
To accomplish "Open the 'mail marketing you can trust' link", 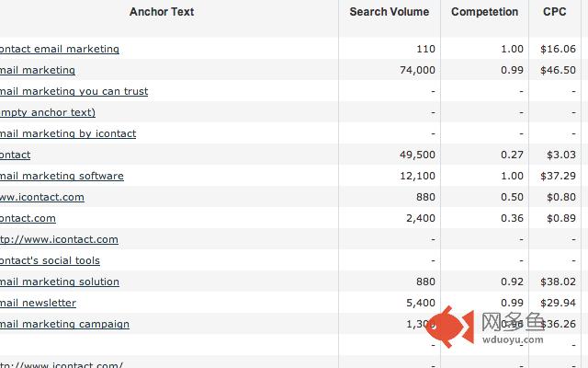I will click(x=73, y=91).
